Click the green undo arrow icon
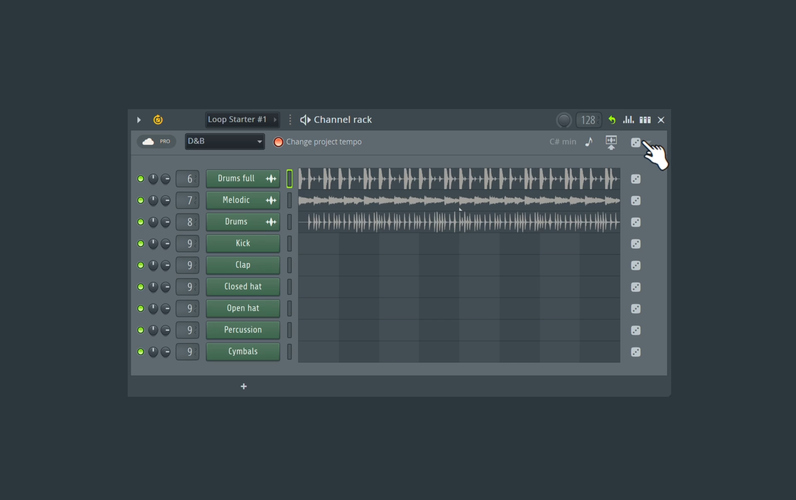This screenshot has height=500, width=796. [612, 120]
